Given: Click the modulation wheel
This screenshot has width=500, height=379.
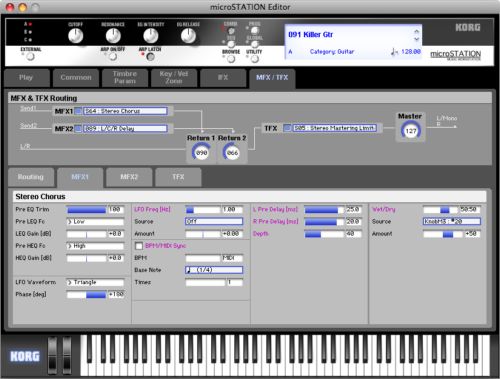Looking at the screenshot, I should point(67,355).
